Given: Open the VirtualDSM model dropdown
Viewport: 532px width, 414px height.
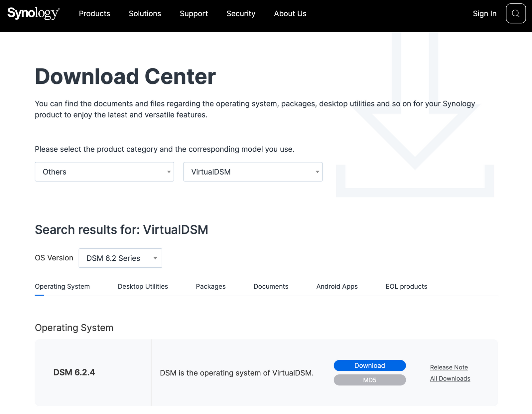Looking at the screenshot, I should click(x=252, y=172).
